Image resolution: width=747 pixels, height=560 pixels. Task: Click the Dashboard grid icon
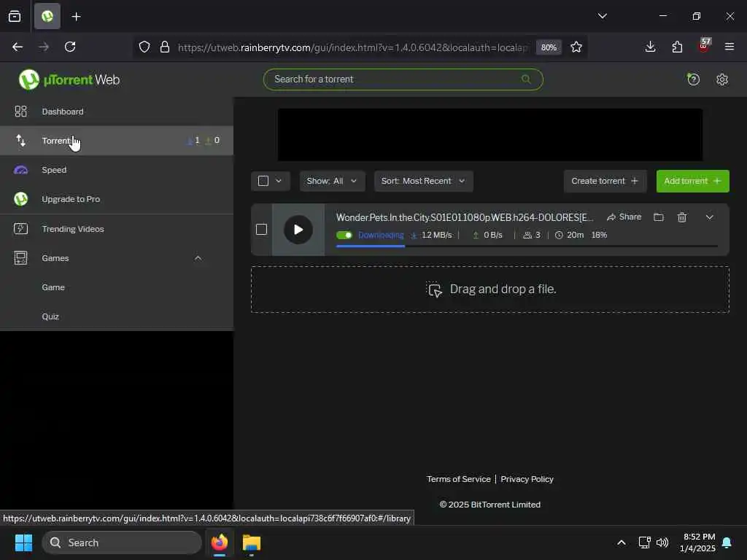click(x=20, y=112)
